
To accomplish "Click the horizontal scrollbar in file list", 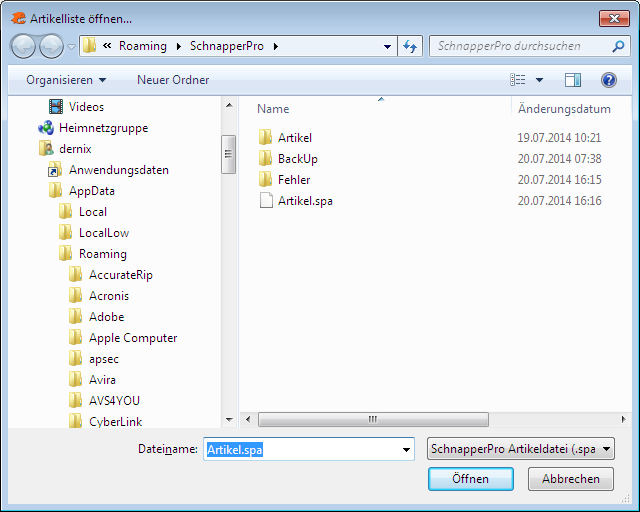I will (x=372, y=420).
